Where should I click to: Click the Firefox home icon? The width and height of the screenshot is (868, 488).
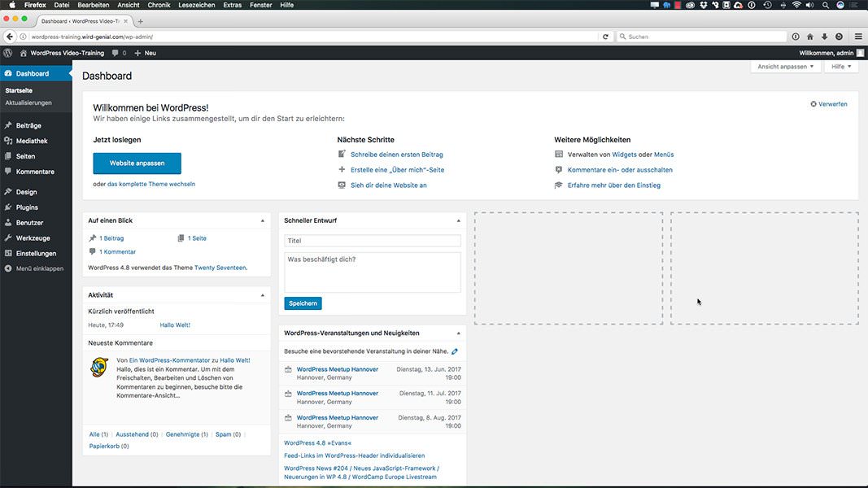pyautogui.click(x=810, y=37)
